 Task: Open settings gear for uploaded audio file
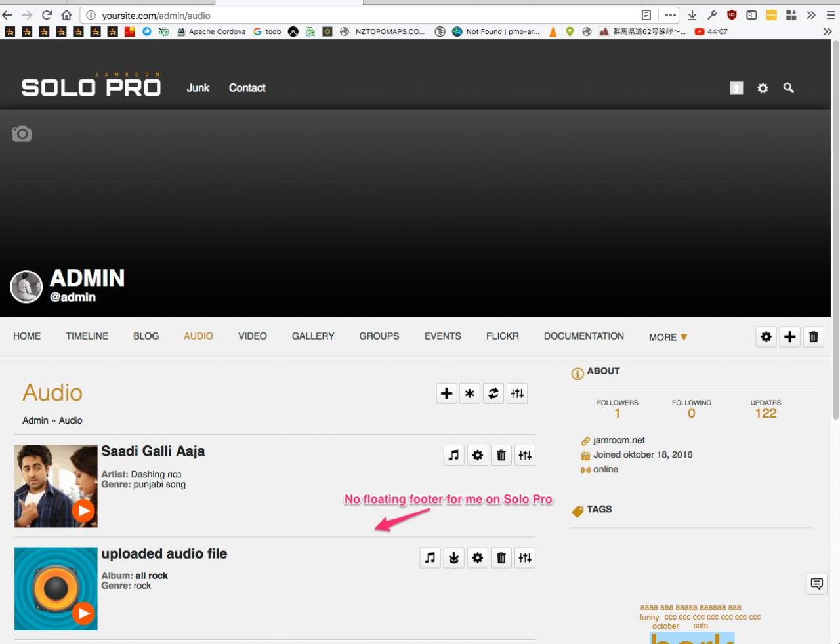click(x=478, y=558)
